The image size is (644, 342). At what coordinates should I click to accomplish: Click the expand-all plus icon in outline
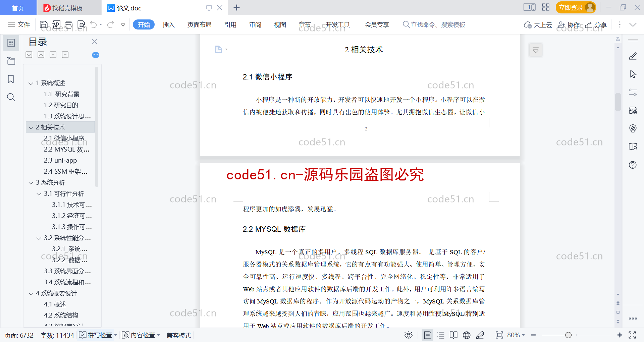[x=53, y=55]
